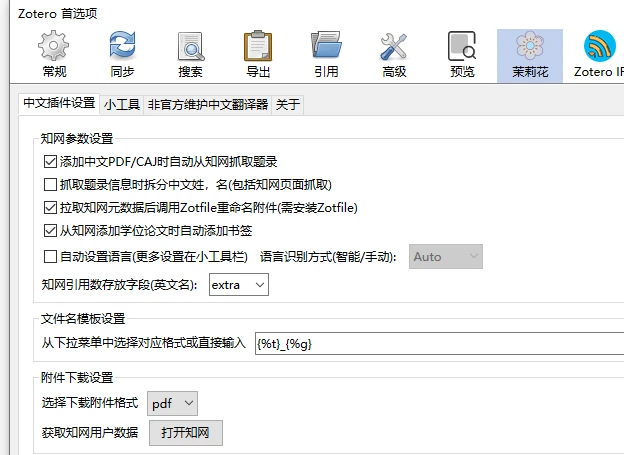Viewport: 624px width, 455px height.
Task: Open the 同步 sync preferences pane
Action: [122, 55]
